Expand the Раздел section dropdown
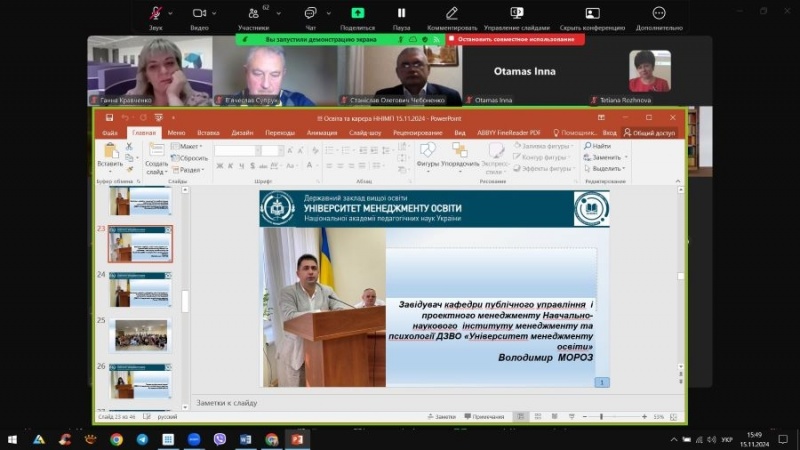 (x=190, y=170)
